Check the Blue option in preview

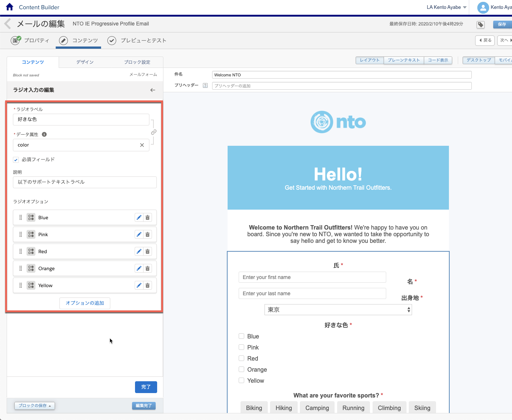point(242,336)
